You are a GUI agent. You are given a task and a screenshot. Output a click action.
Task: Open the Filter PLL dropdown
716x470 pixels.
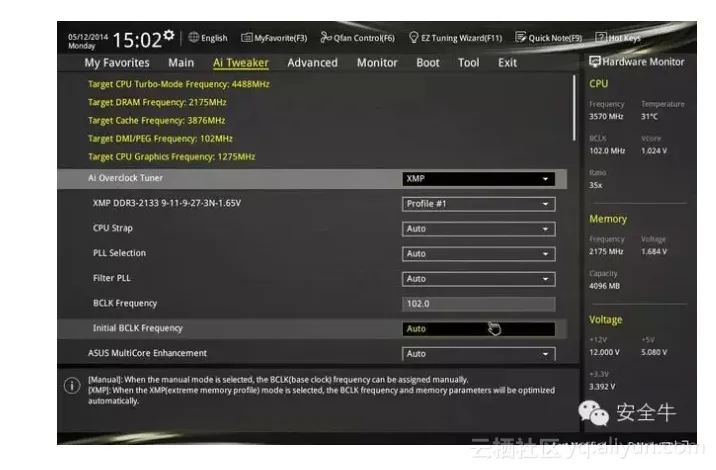[x=479, y=279]
